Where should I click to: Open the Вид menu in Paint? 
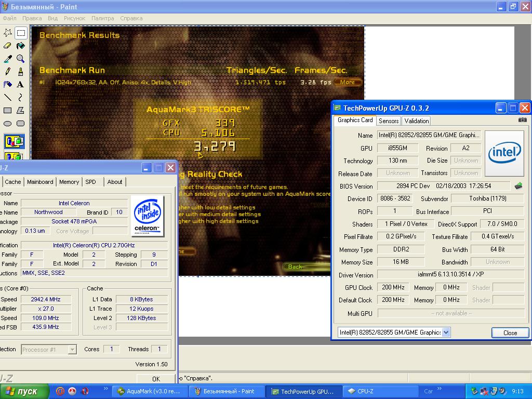click(x=52, y=18)
